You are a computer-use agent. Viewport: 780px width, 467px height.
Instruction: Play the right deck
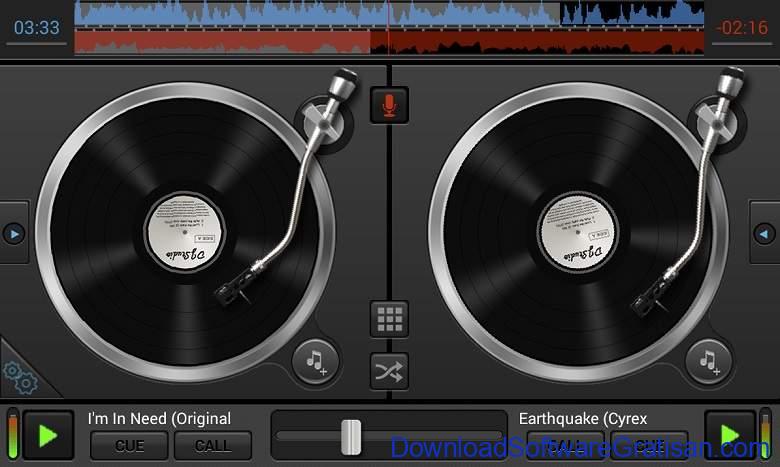tap(730, 436)
